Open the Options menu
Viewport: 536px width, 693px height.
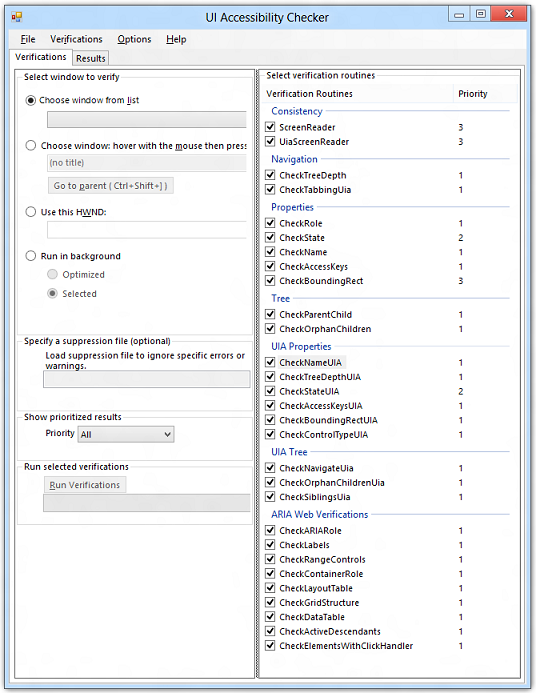coord(134,39)
